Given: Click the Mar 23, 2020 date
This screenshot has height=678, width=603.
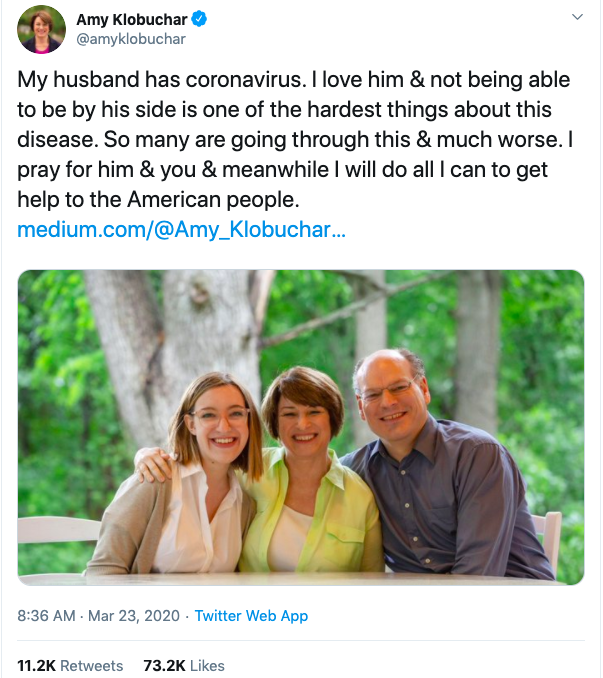Looking at the screenshot, I should 133,616.
